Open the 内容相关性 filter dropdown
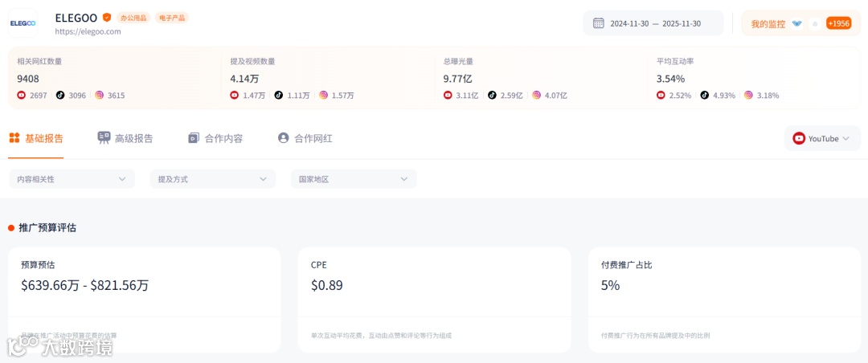This screenshot has height=363, width=868. pyautogui.click(x=72, y=179)
